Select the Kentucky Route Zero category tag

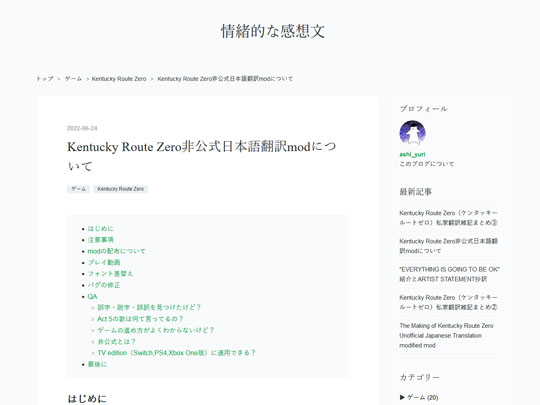click(121, 189)
